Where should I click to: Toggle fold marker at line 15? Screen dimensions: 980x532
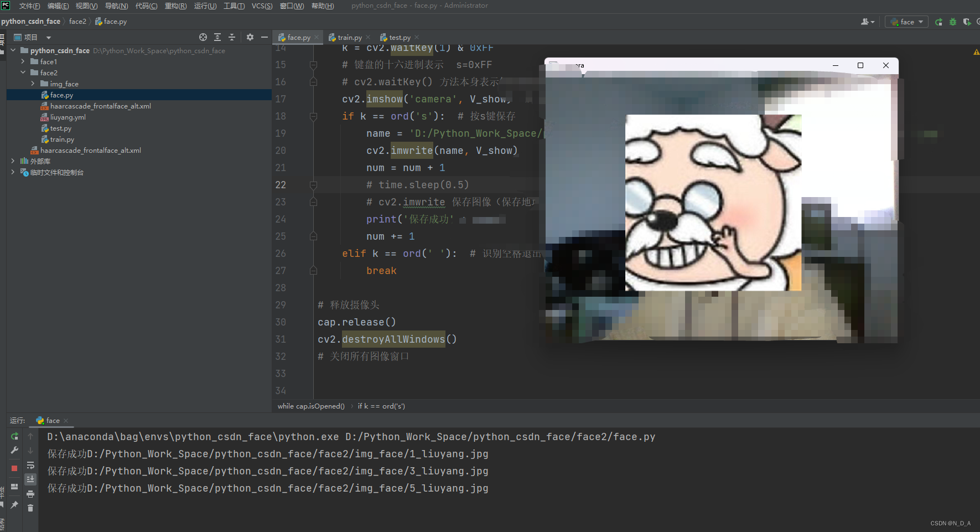(x=313, y=65)
